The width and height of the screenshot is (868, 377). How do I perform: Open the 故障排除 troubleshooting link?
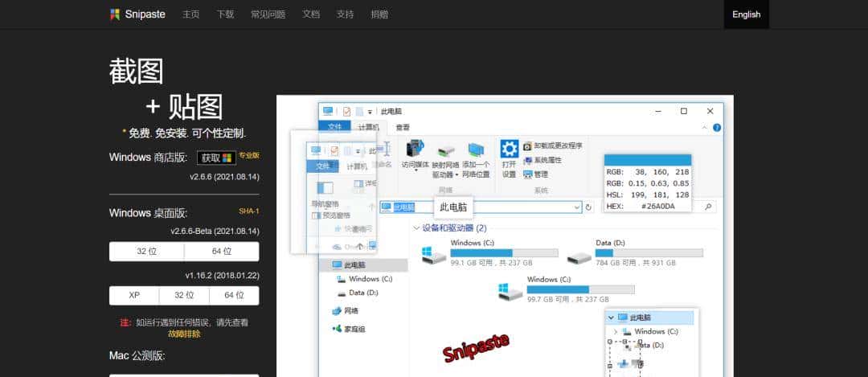coord(184,334)
